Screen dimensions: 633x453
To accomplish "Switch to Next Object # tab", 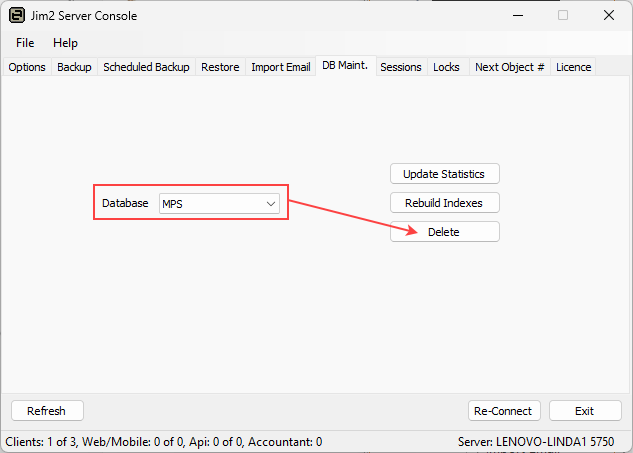I will coord(510,67).
